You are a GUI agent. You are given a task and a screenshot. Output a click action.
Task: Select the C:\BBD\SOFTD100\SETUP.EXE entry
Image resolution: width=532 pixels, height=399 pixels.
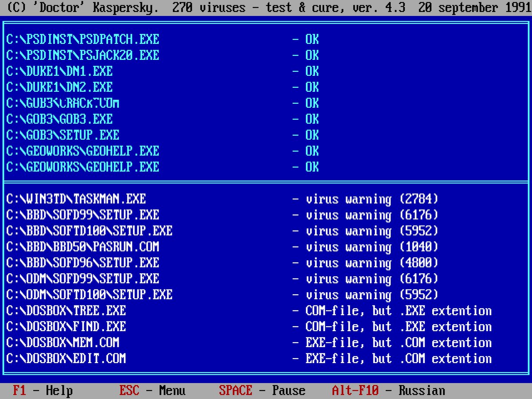pyautogui.click(x=89, y=231)
